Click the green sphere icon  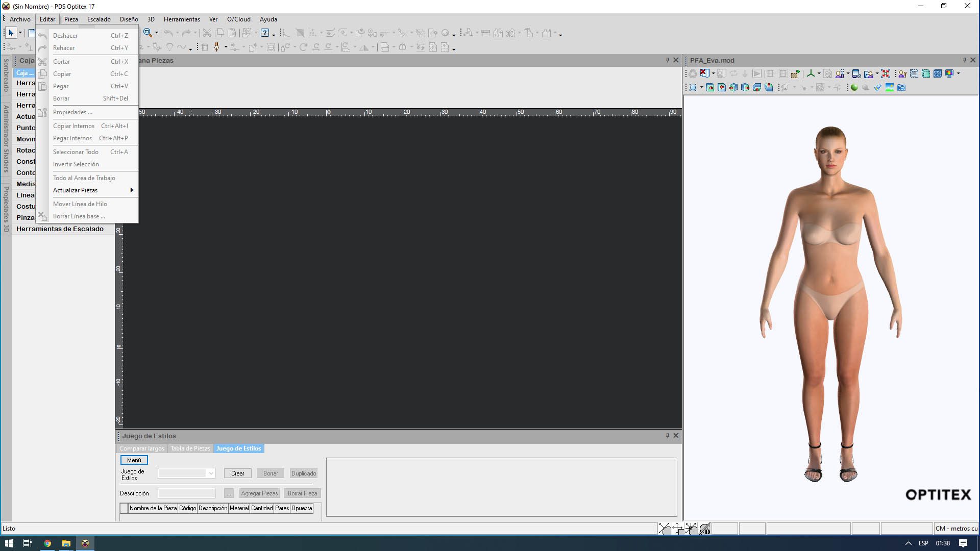854,88
